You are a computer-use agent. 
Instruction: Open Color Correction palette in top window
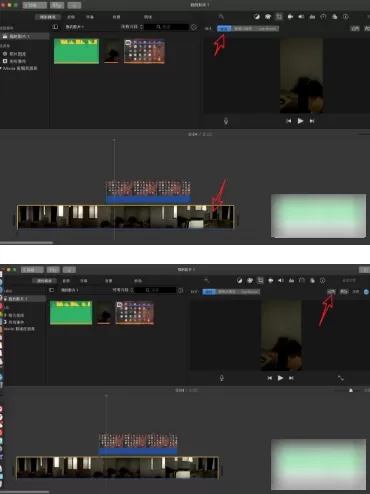268,16
